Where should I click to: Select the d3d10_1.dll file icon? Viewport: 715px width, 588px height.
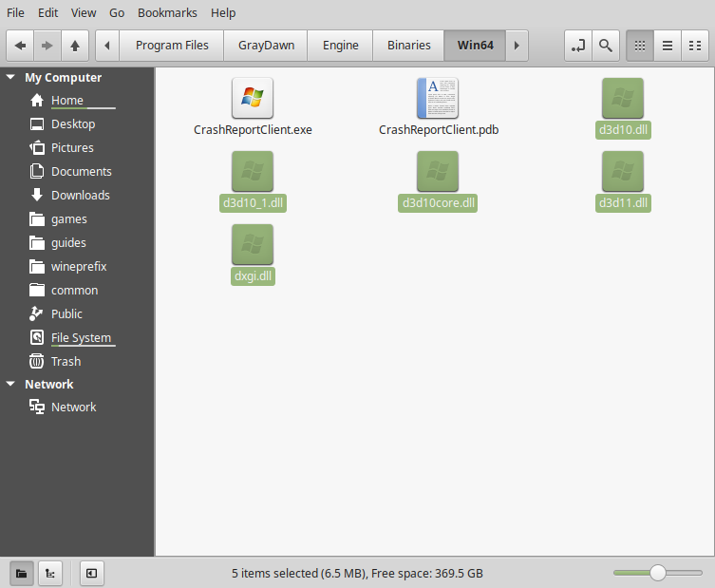[253, 171]
